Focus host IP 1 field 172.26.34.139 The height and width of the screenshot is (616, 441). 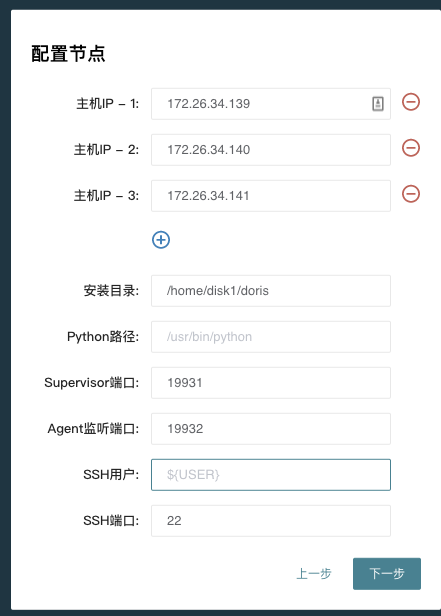point(271,104)
